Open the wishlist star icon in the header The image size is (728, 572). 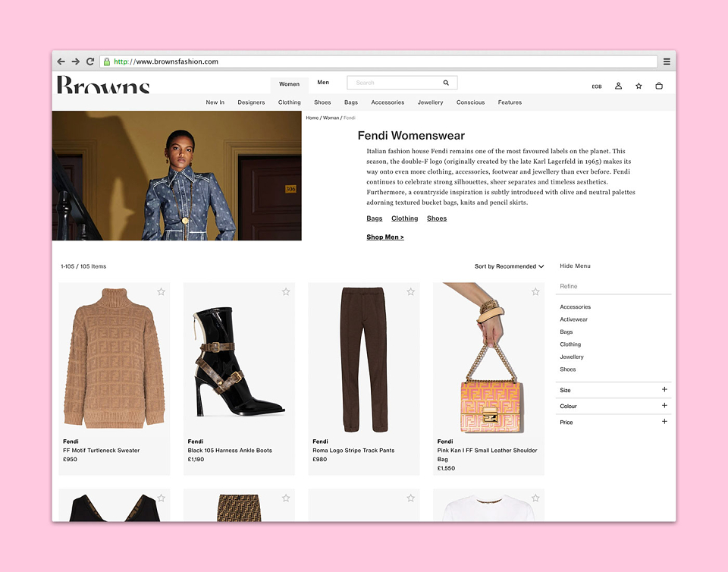639,86
